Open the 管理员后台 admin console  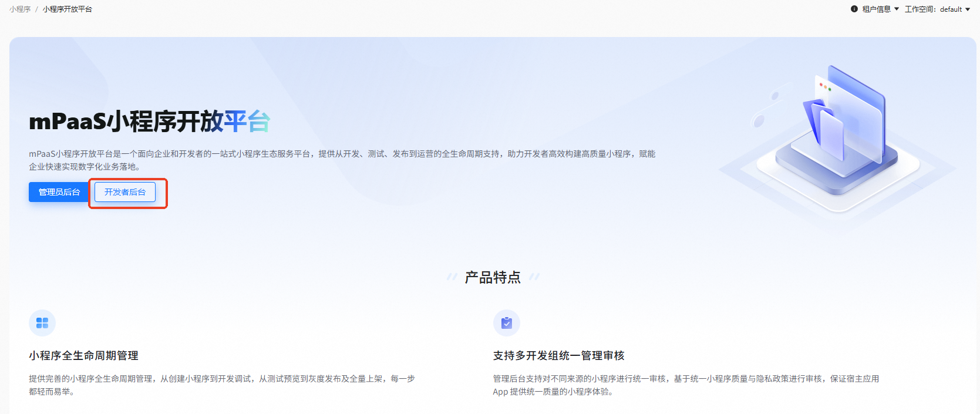59,192
